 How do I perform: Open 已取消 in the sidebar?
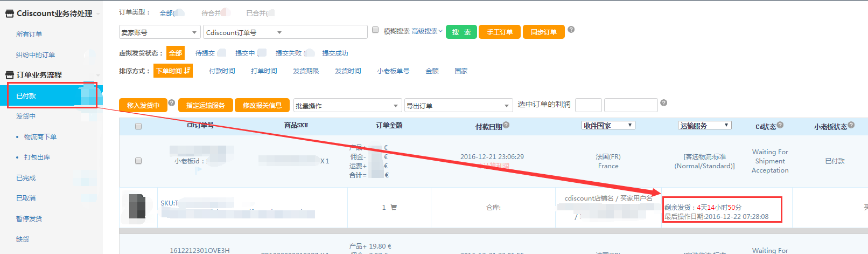click(26, 198)
